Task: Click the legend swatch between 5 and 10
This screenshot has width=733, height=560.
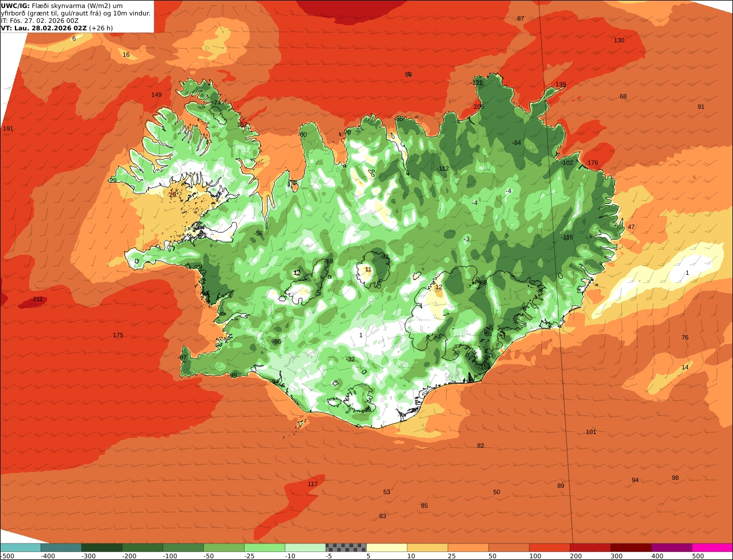Action: [x=387, y=547]
